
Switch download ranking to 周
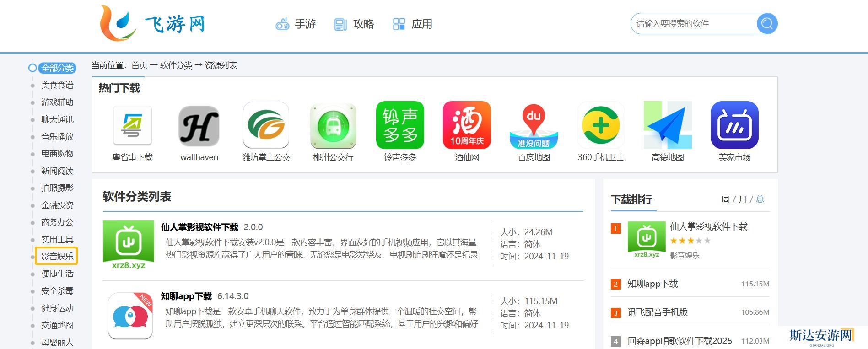725,199
